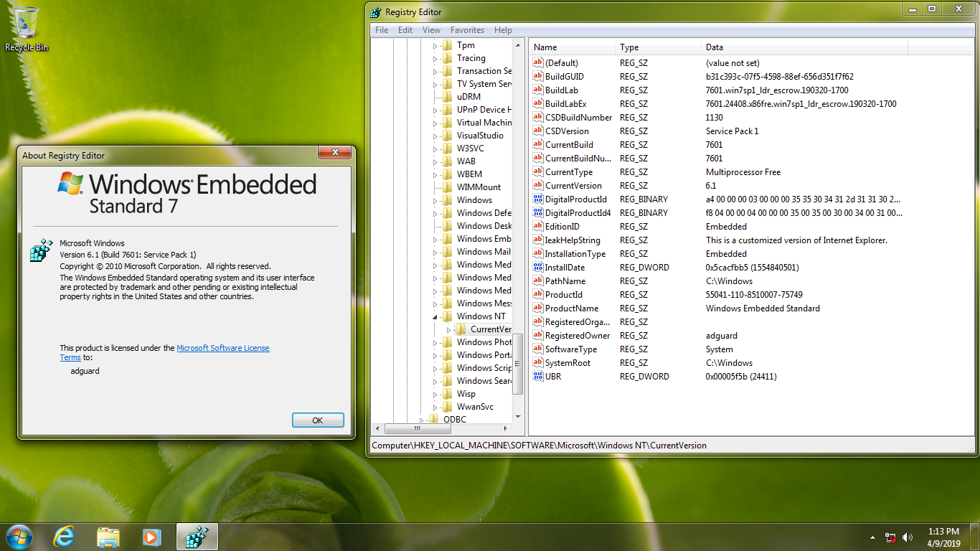The width and height of the screenshot is (980, 551).
Task: Open the Recycle Bin desktop icon
Action: (x=27, y=29)
